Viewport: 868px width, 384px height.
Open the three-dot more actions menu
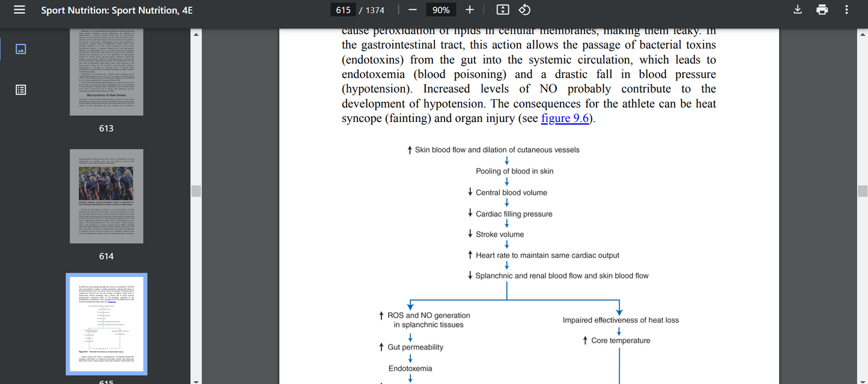(846, 10)
